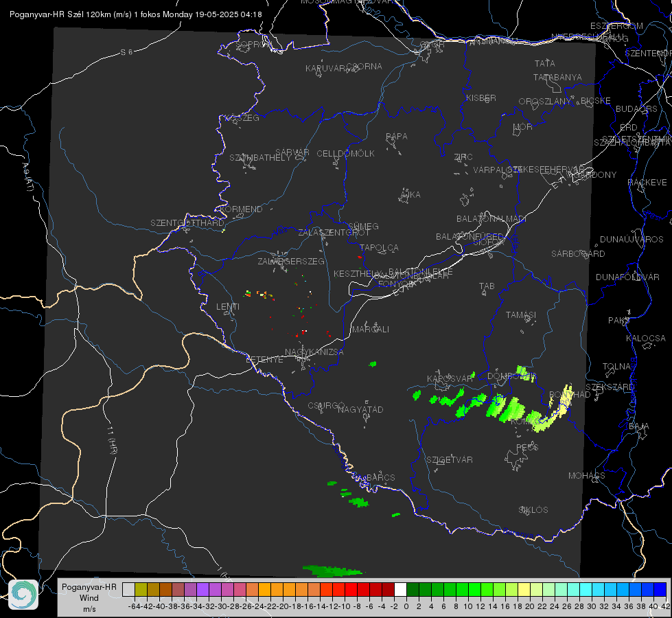Click the LENTI city label
Viewport: 672px width, 618px height.
click(228, 307)
